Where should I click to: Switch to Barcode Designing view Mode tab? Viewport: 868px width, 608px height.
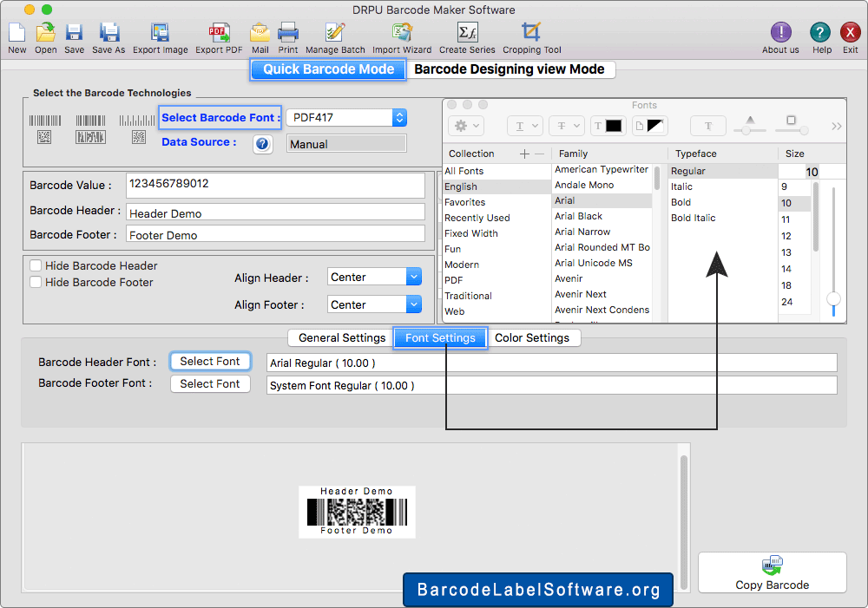[510, 69]
